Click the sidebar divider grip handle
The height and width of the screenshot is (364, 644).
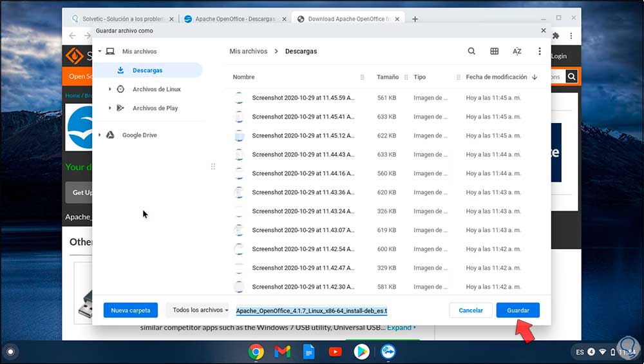pyautogui.click(x=213, y=166)
